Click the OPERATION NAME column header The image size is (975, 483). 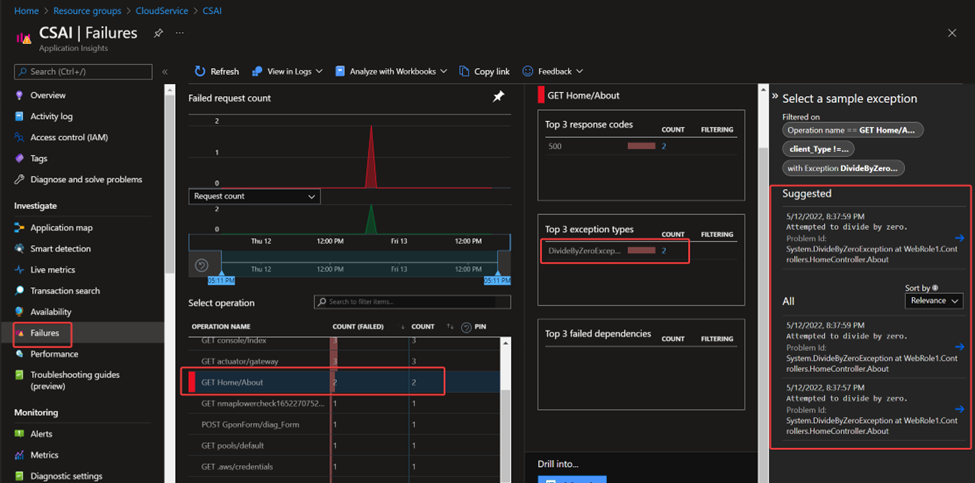tap(221, 326)
